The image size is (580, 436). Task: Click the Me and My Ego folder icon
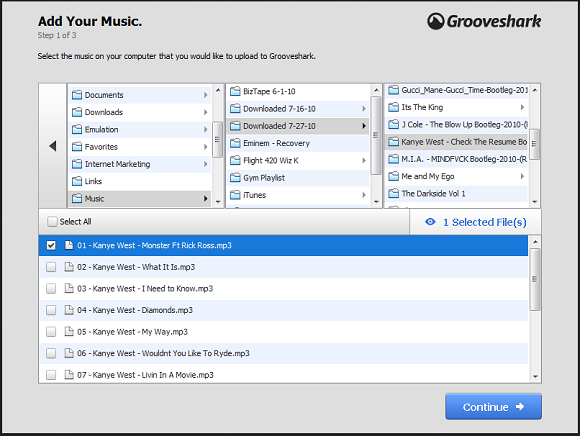(x=393, y=176)
